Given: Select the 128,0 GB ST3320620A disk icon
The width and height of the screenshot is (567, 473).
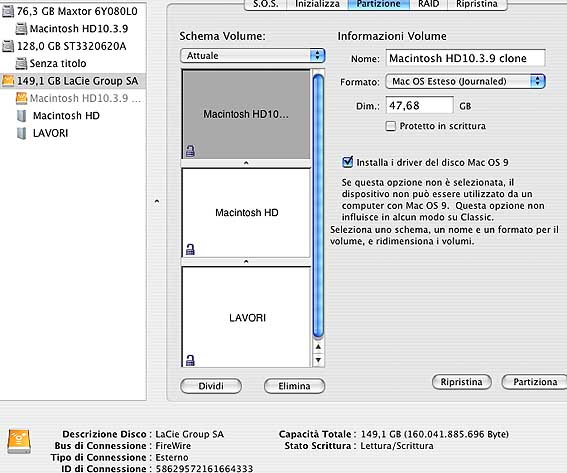Looking at the screenshot, I should tap(8, 46).
